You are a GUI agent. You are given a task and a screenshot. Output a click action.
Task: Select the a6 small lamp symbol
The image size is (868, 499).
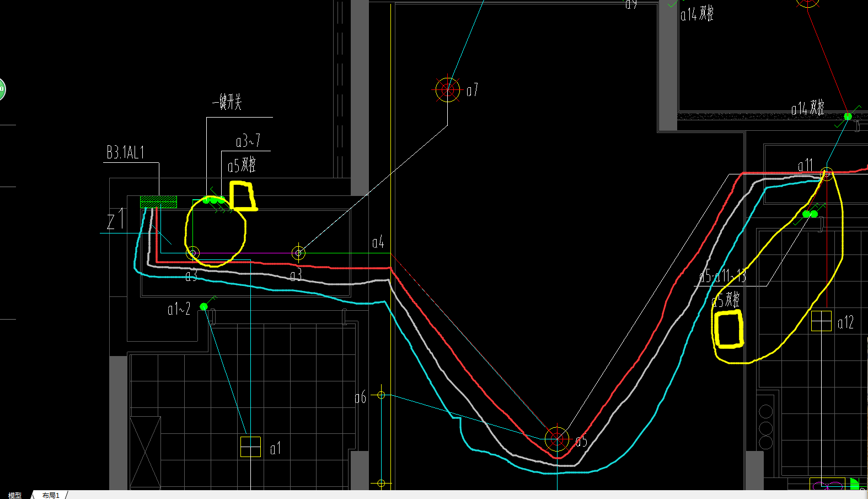click(381, 395)
